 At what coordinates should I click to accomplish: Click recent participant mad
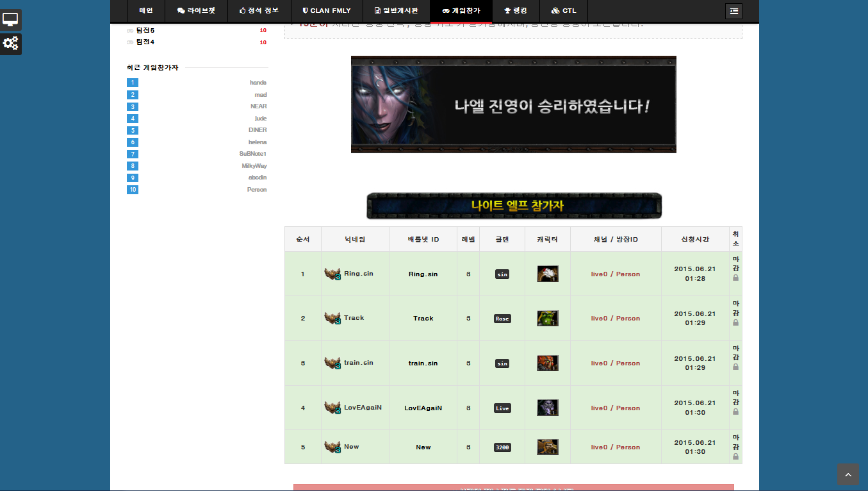pos(261,94)
